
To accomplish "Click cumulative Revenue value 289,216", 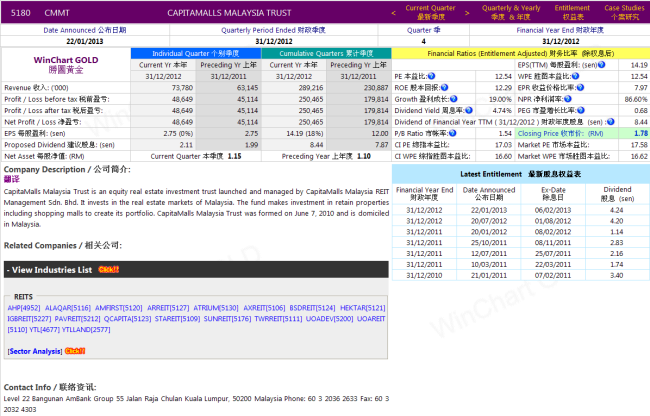I will pos(311,88).
